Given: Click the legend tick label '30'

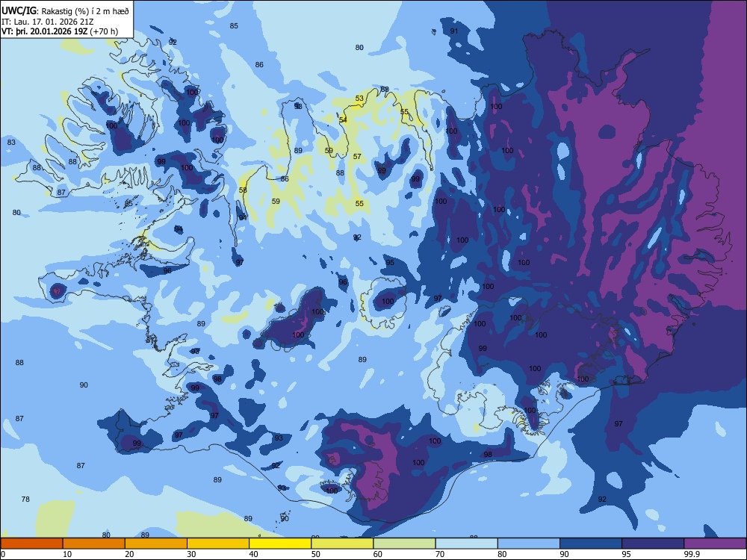Looking at the screenshot, I should tap(191, 554).
